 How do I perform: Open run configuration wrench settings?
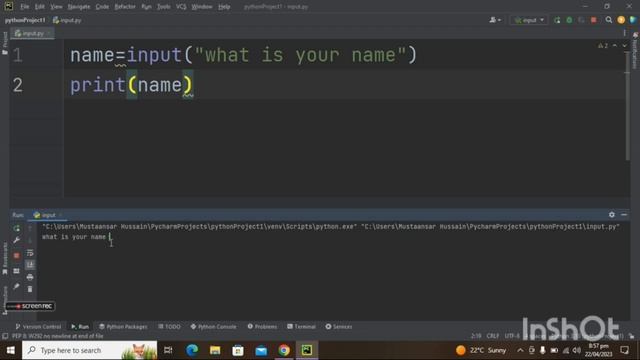(17, 240)
